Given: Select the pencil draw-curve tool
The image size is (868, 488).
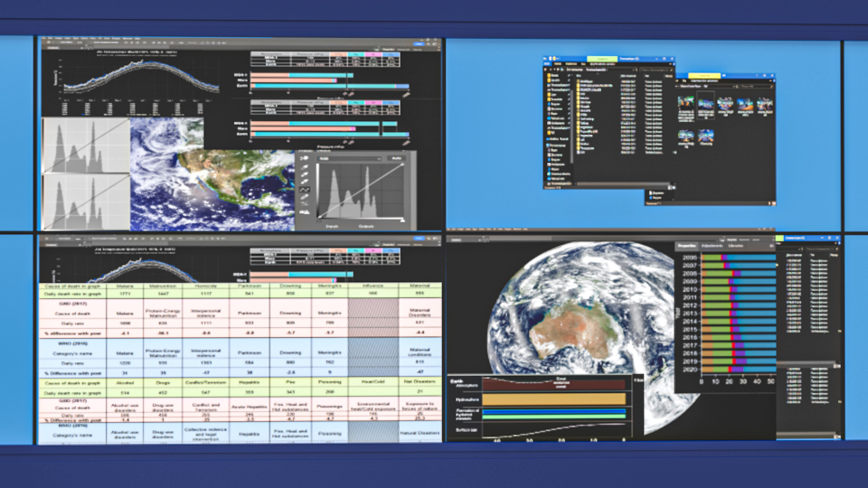Looking at the screenshot, I should coord(305,197).
